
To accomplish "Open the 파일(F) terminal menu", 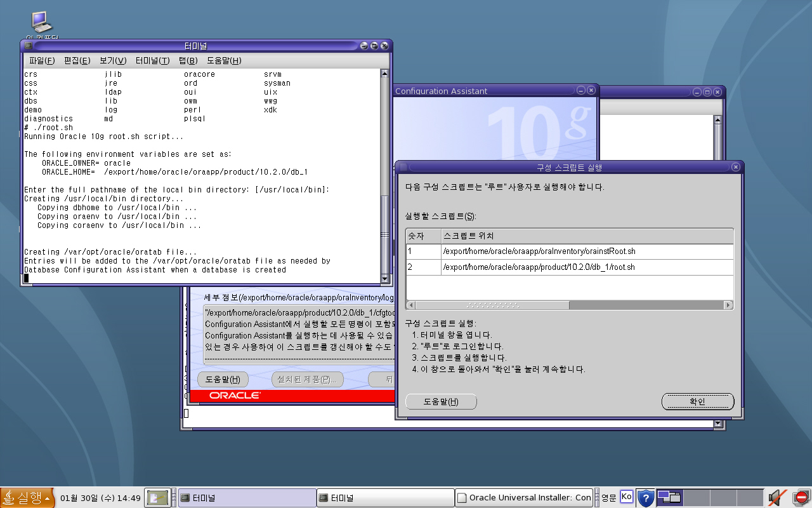I will click(x=42, y=61).
